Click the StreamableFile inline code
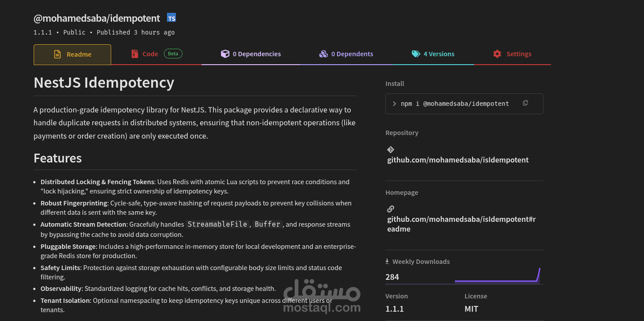 coord(217,224)
